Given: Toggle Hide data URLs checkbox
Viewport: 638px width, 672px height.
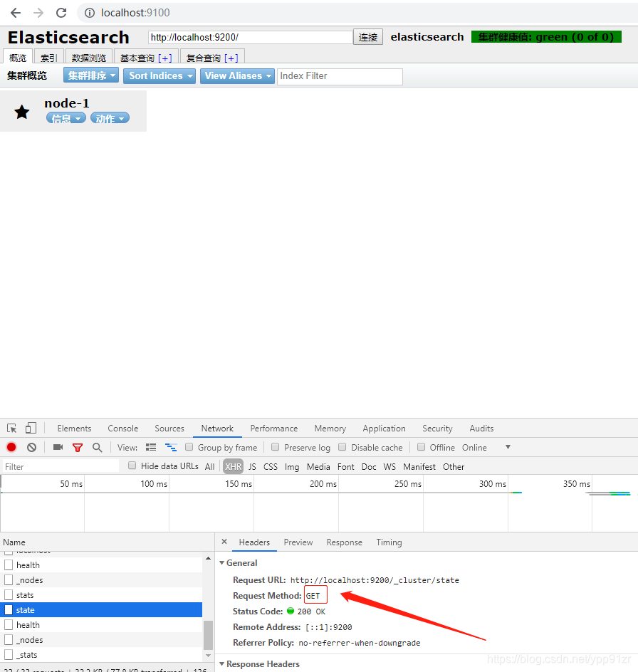Looking at the screenshot, I should coord(132,466).
